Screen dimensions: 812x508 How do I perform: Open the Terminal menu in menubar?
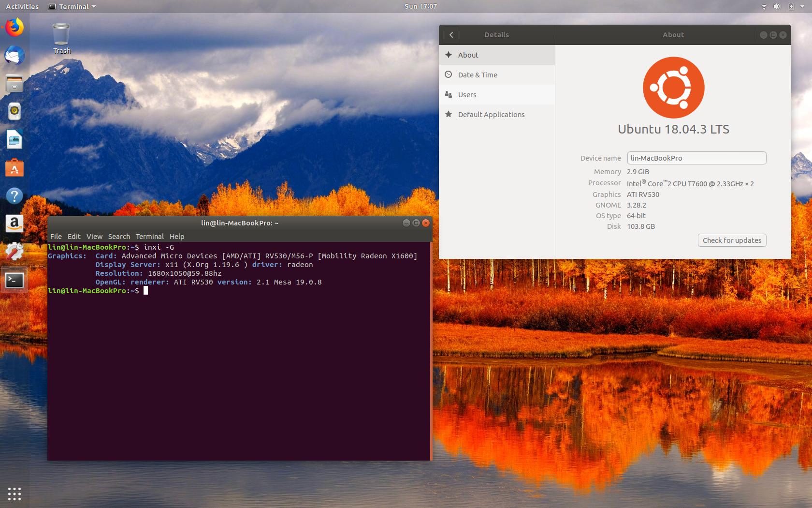(x=150, y=237)
